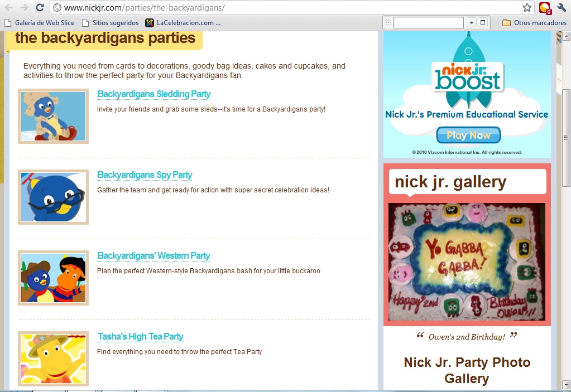Click the Play Now button
The height and width of the screenshot is (392, 571).
click(x=469, y=135)
